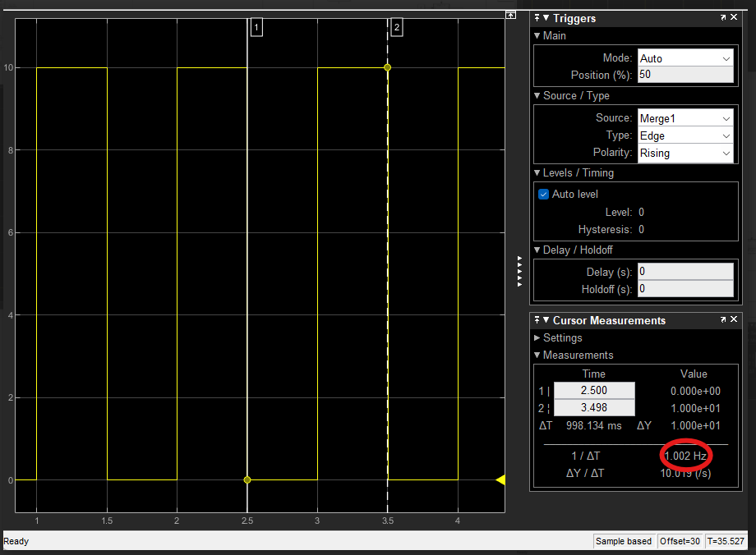Click the pin icon in the Cursor Measurements header
The image size is (756, 555).
tap(537, 320)
